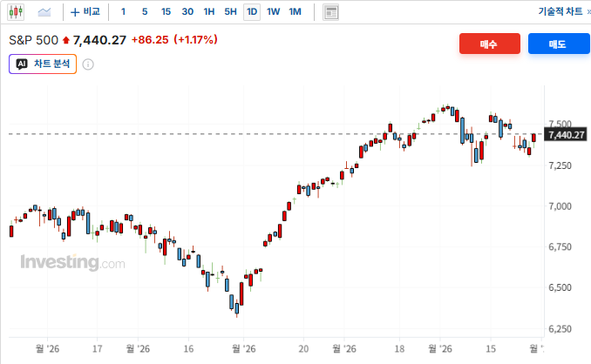Screen dimensions: 591x364
Task: Open the news overlay icon in toolbar
Action: point(330,12)
